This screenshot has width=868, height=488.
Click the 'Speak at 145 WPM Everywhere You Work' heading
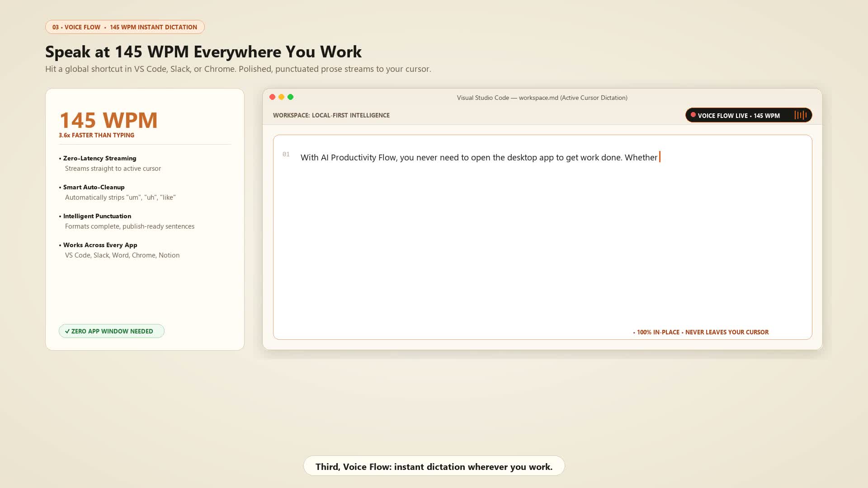203,52
